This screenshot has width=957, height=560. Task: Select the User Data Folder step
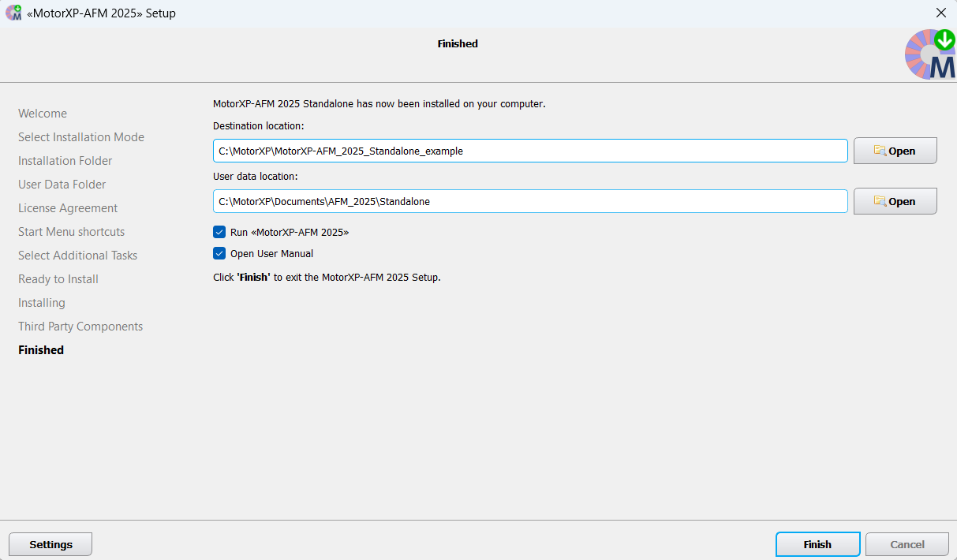click(62, 185)
